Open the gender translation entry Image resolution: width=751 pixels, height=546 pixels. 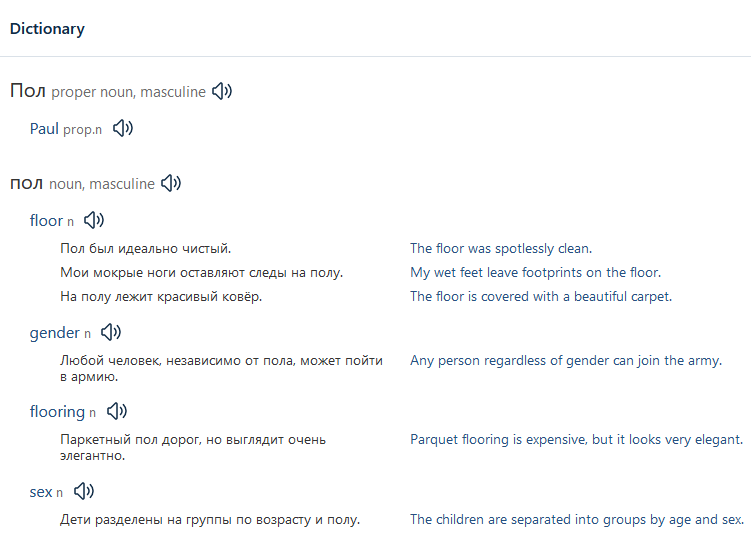point(55,333)
